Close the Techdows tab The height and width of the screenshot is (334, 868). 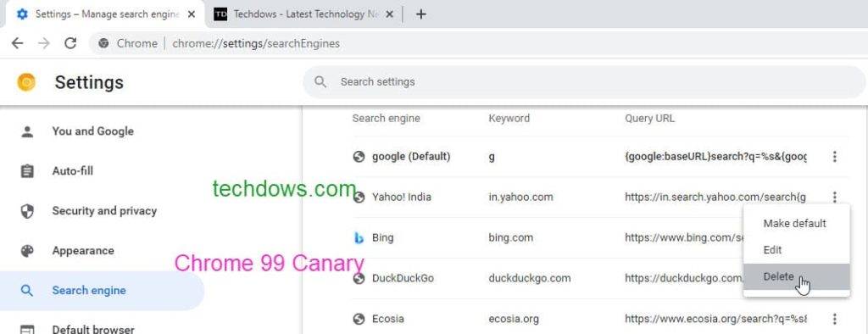point(389,14)
